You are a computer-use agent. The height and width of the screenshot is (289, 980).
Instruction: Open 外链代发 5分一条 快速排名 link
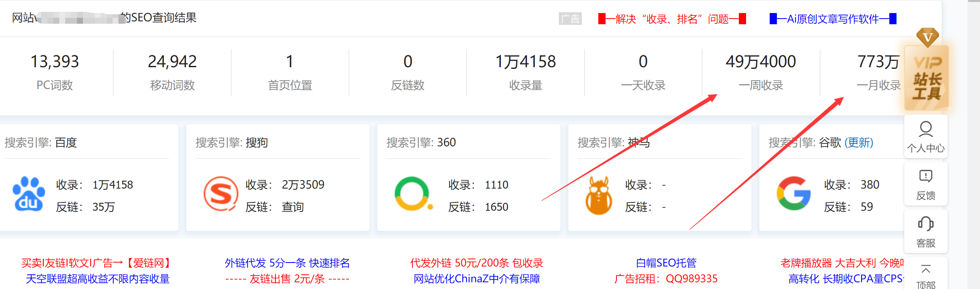click(287, 263)
